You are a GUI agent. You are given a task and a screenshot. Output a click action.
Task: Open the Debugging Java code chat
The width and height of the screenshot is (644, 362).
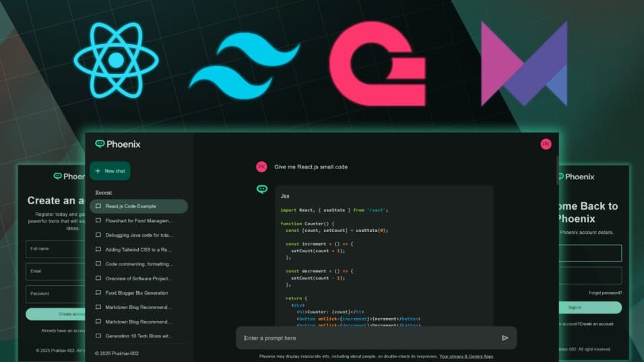pyautogui.click(x=139, y=235)
